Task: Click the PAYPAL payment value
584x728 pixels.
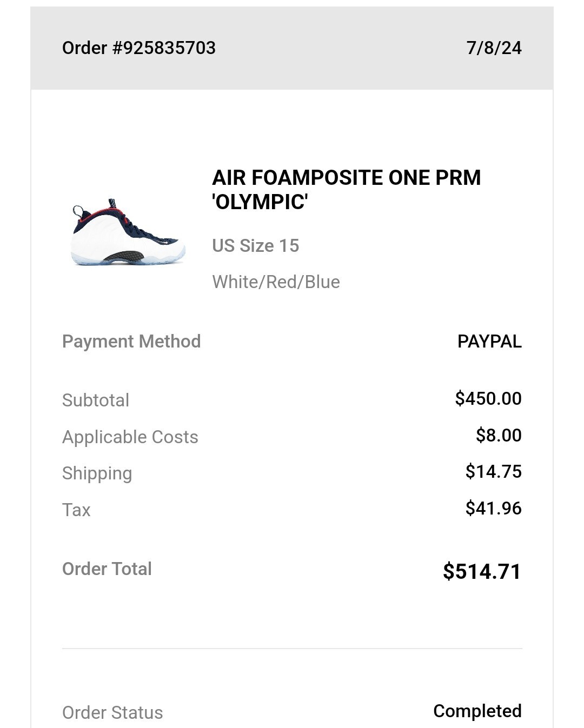Action: 489,342
